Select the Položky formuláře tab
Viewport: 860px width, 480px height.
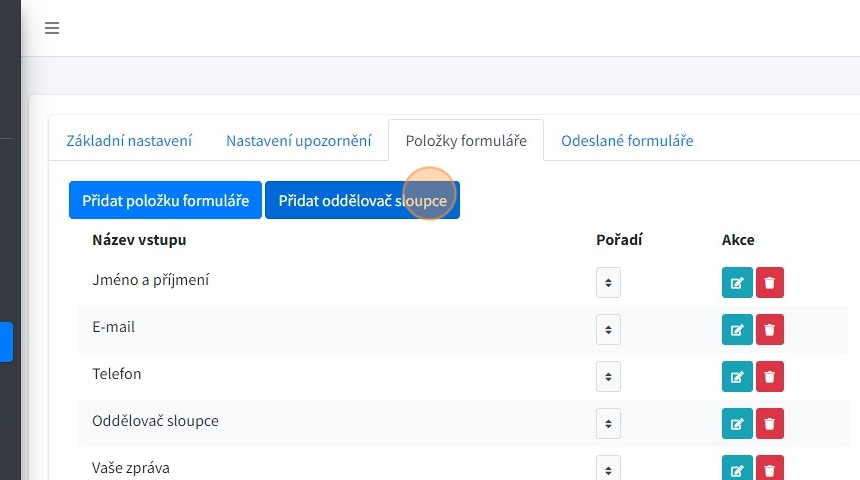point(466,141)
